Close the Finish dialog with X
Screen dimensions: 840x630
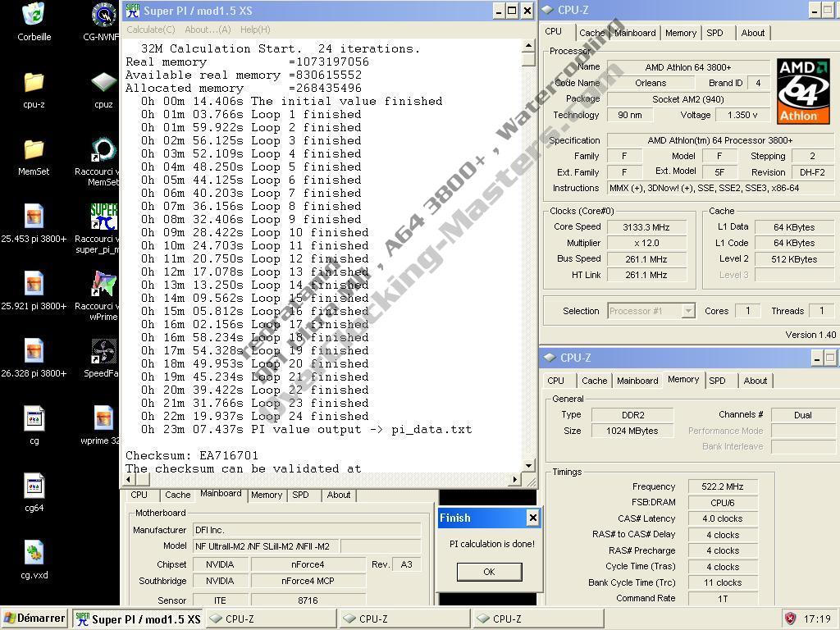point(532,518)
